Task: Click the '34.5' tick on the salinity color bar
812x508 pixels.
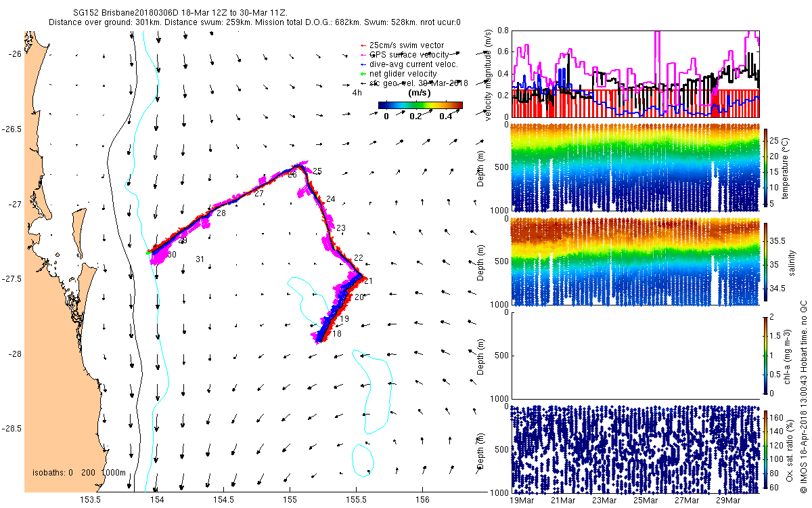Action: click(778, 289)
